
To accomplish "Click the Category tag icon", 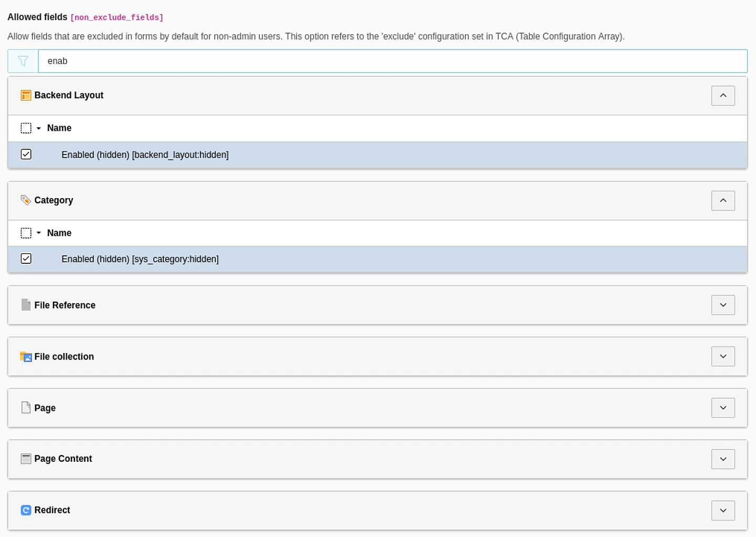I will coord(26,200).
